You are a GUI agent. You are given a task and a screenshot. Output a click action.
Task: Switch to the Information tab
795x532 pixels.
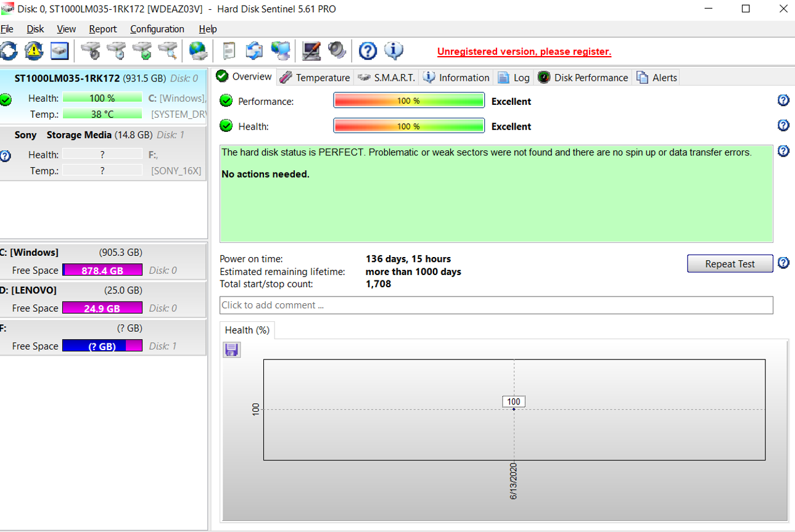(456, 78)
